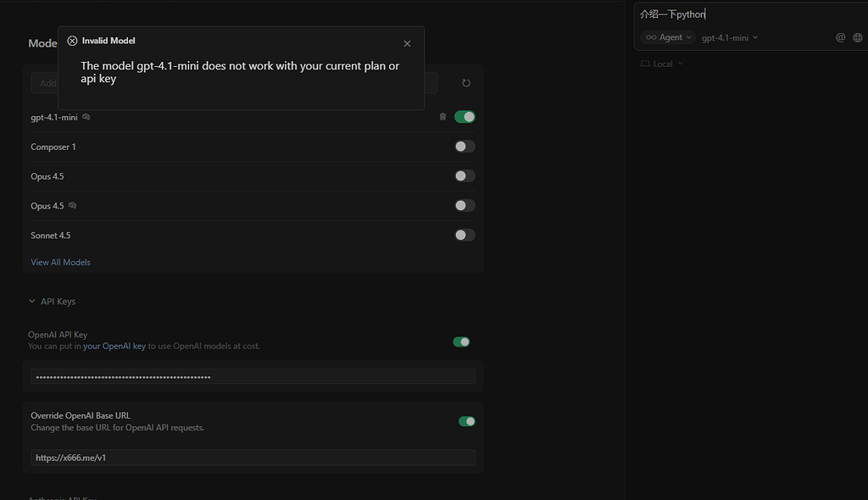Delete the gpt-4.1-mini model via trash icon
This screenshot has height=500, width=868.
[x=442, y=117]
